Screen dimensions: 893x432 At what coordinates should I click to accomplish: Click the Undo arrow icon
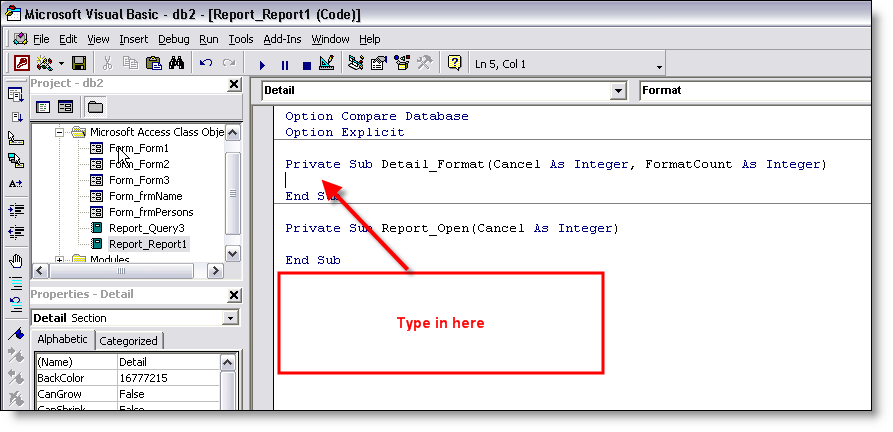(x=206, y=63)
